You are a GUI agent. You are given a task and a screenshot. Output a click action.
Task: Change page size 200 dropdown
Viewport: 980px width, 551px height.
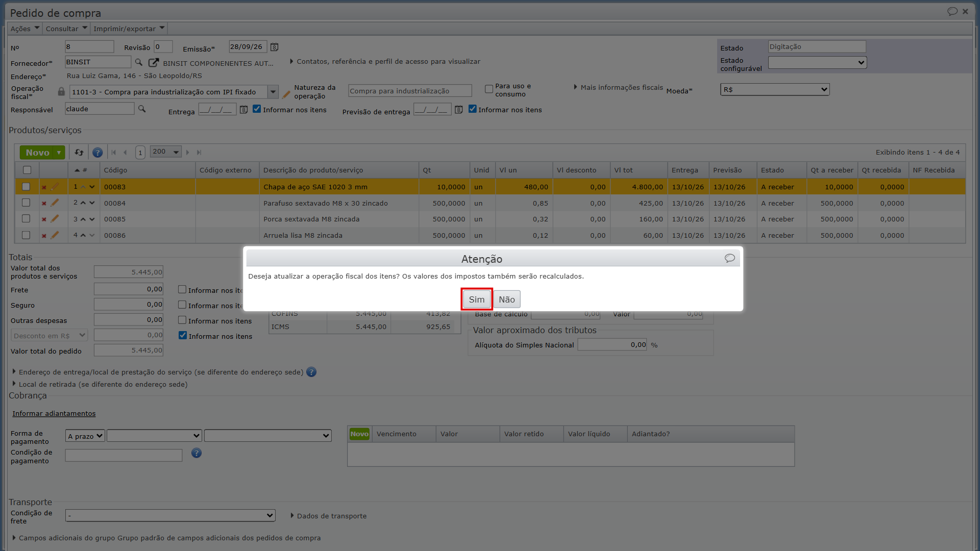(166, 152)
